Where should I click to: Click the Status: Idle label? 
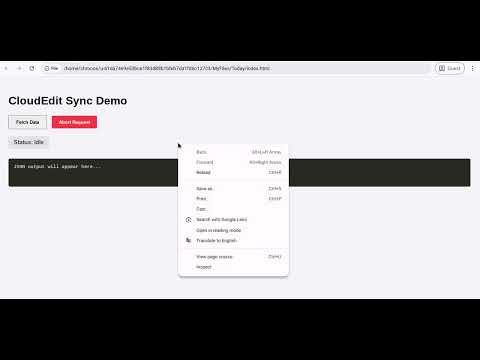point(28,142)
